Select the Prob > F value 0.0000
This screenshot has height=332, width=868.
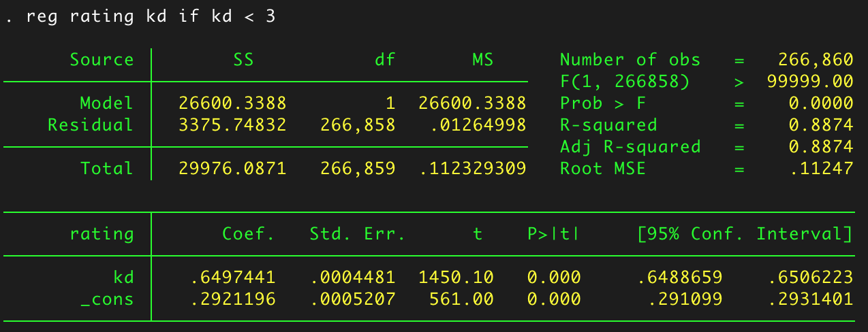tap(821, 103)
